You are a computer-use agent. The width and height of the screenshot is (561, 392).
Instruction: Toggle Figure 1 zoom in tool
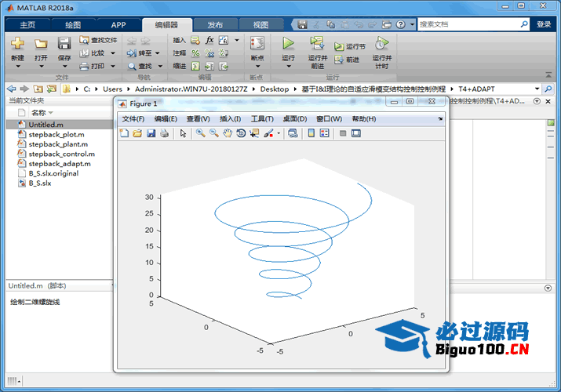tap(200, 133)
